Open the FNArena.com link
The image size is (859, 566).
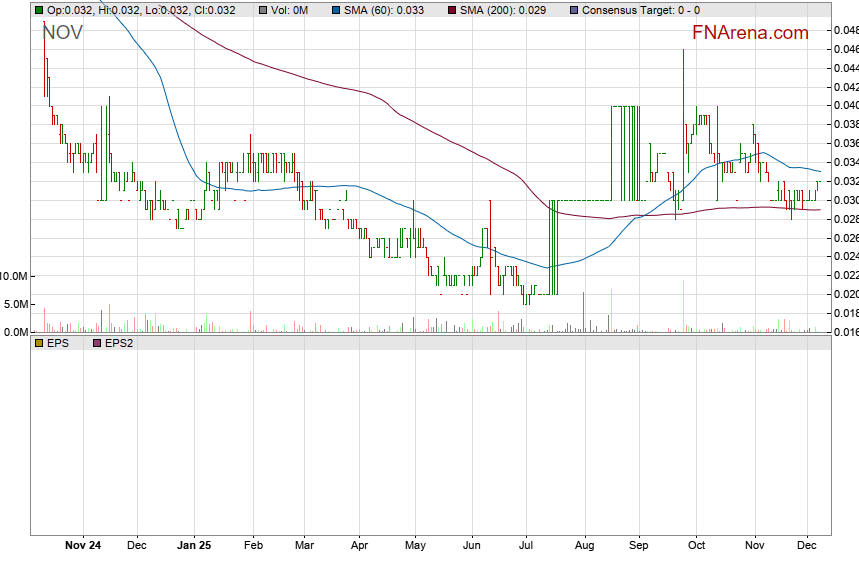point(750,33)
